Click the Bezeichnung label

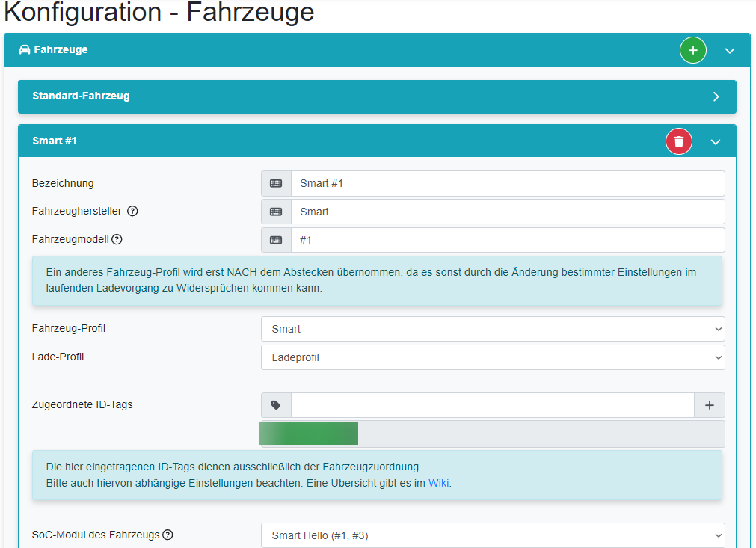(x=63, y=183)
